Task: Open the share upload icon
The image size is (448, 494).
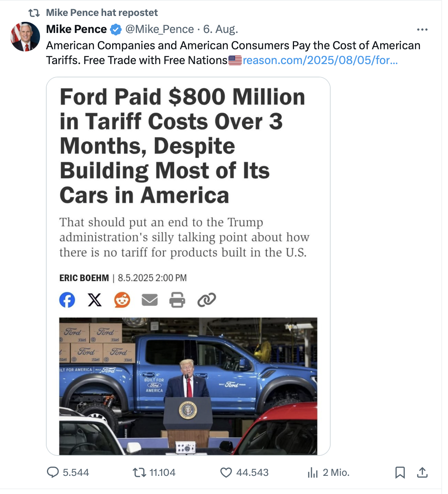Action: 422,472
